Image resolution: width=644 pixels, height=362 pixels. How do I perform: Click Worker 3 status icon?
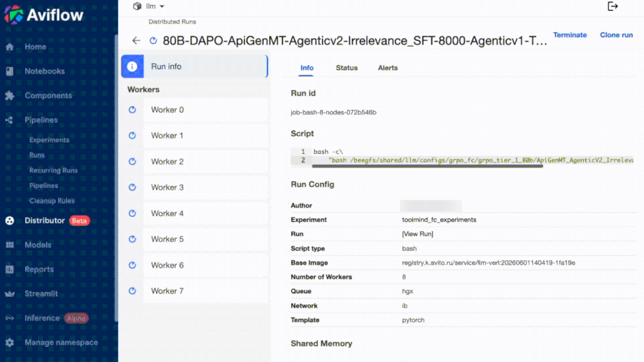pos(132,187)
